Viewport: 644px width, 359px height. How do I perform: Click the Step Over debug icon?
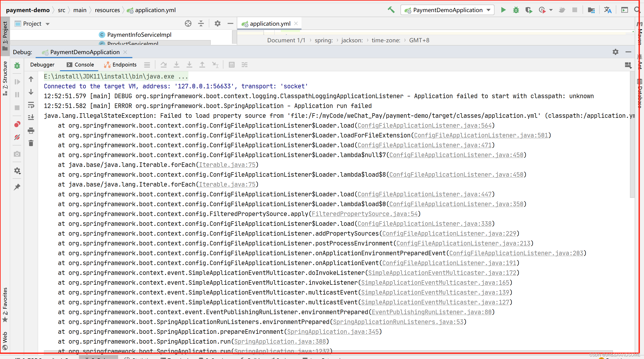coord(163,65)
